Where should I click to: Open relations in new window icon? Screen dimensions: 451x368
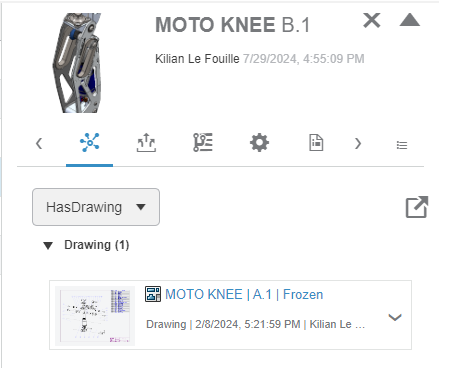[x=417, y=207]
